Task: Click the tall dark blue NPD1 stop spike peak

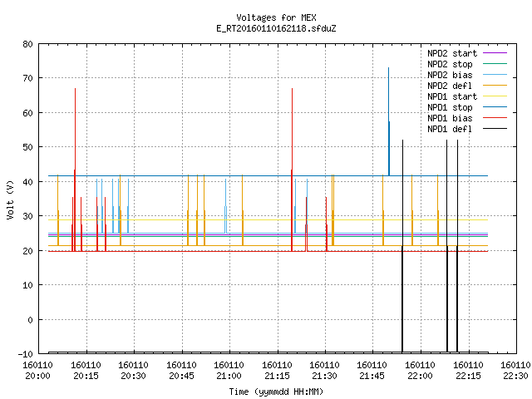Action: pyautogui.click(x=389, y=121)
